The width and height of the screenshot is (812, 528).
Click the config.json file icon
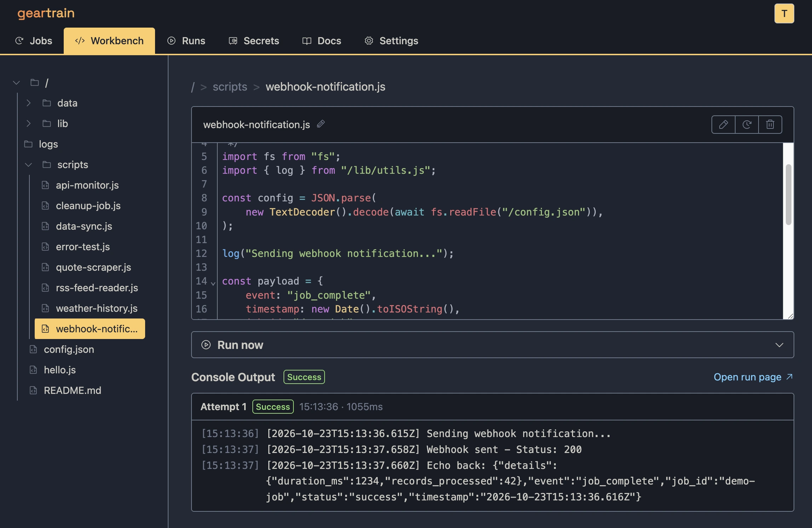(x=33, y=349)
